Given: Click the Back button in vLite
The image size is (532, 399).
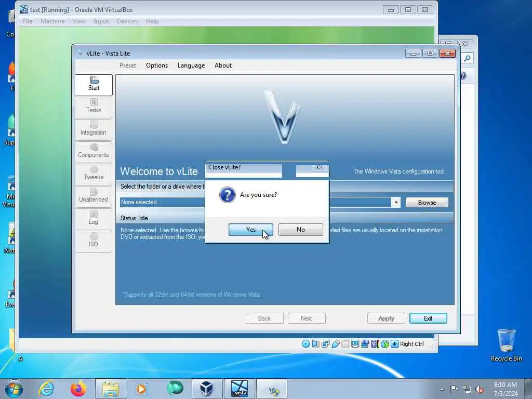Looking at the screenshot, I should click(x=264, y=318).
